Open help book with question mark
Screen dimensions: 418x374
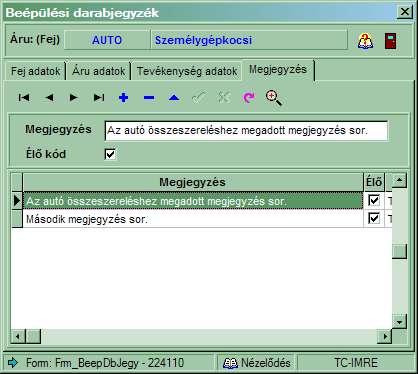pyautogui.click(x=366, y=41)
